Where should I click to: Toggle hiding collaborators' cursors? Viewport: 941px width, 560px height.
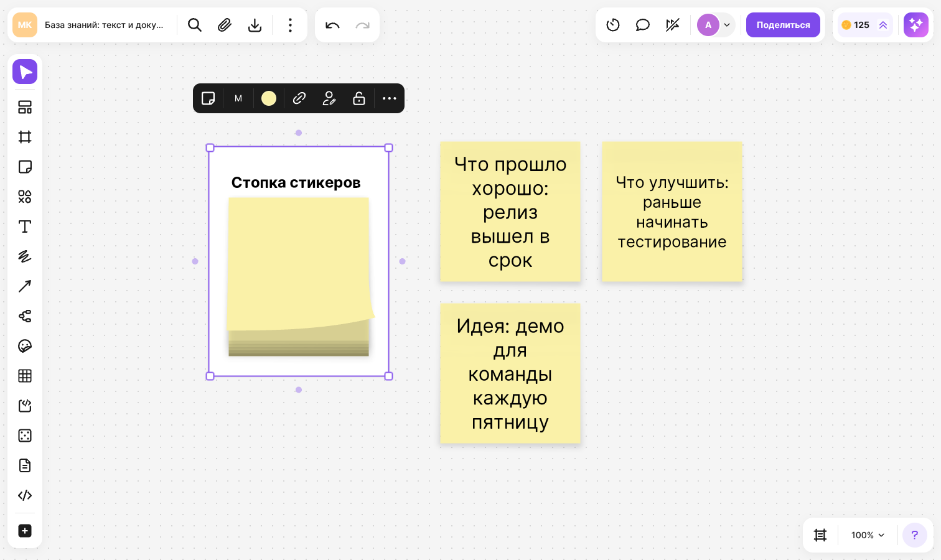tap(673, 25)
